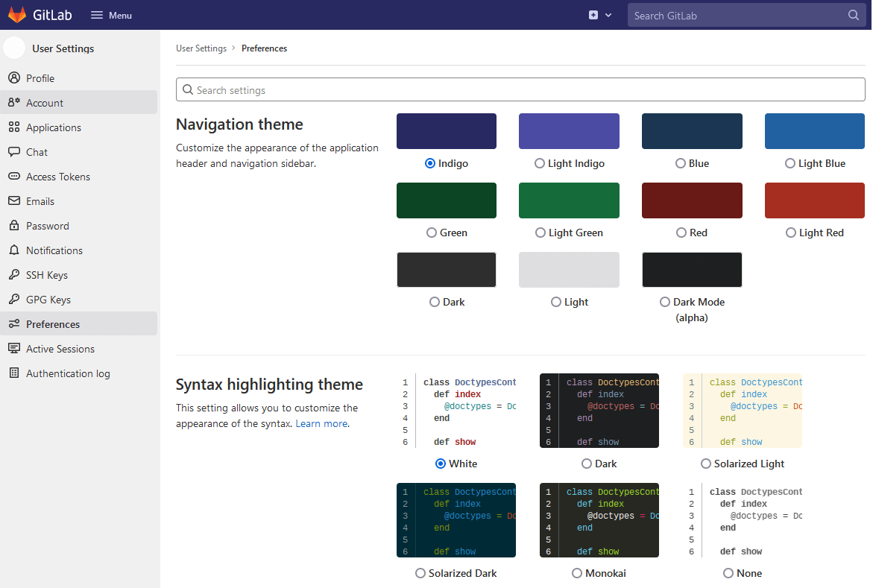Open the Learn more link

coord(321,424)
